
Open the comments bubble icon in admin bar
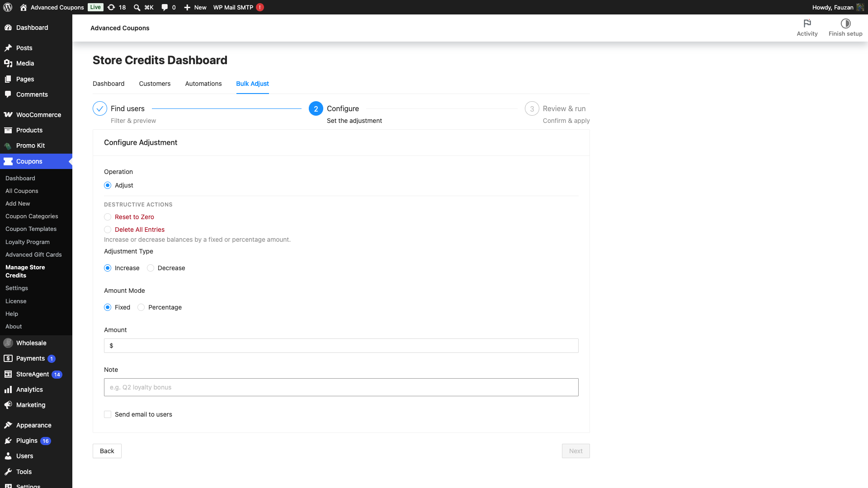pyautogui.click(x=165, y=7)
